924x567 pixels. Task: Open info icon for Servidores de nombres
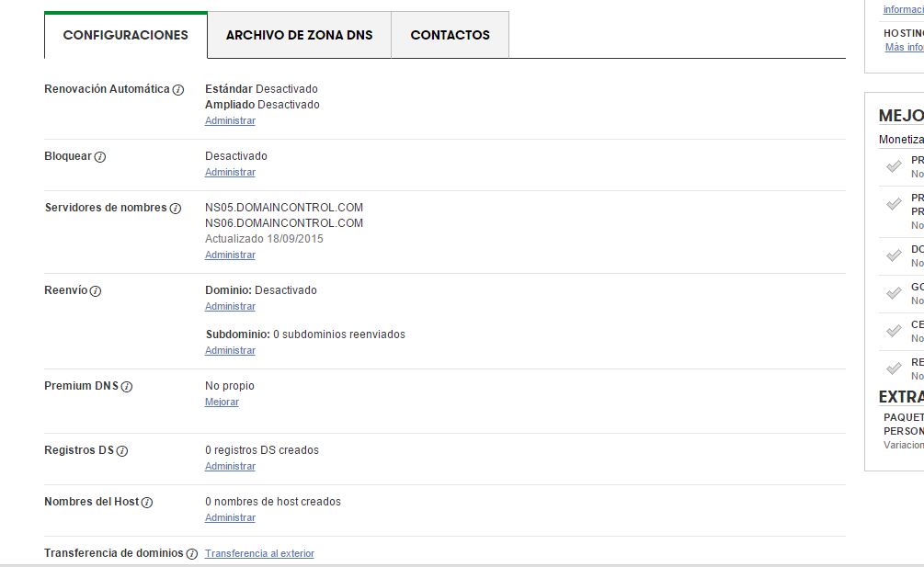(176, 209)
